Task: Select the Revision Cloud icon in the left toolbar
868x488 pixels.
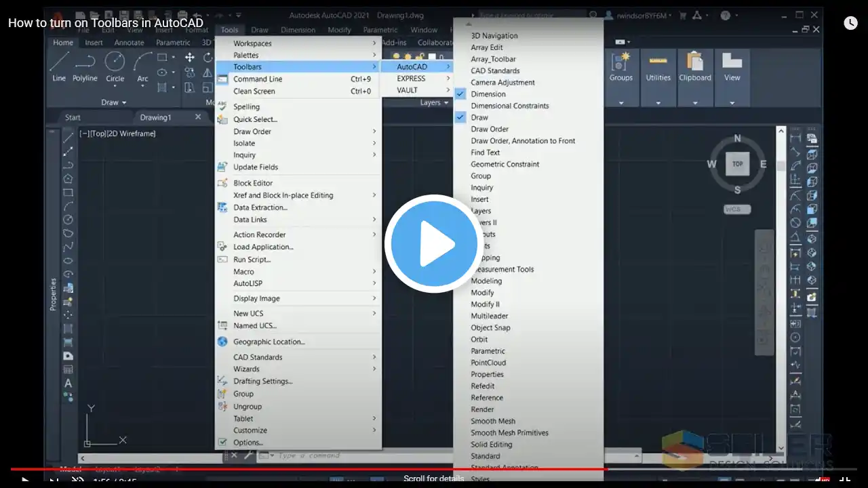Action: coord(68,233)
